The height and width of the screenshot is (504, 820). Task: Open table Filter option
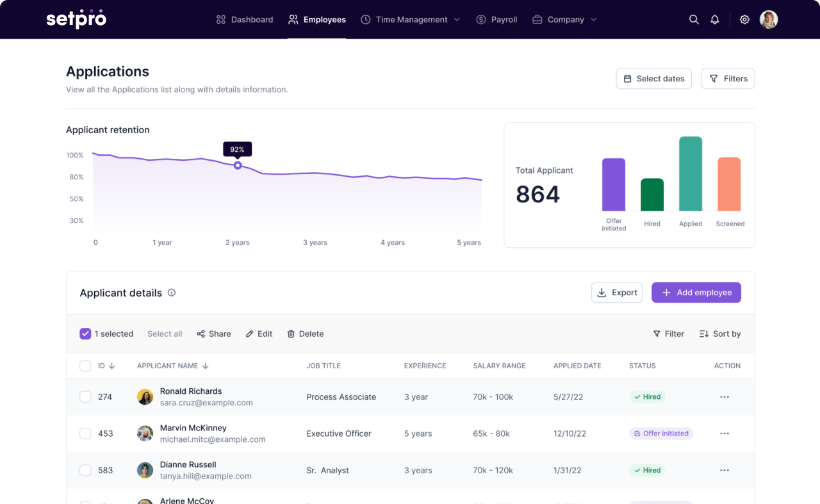(668, 334)
